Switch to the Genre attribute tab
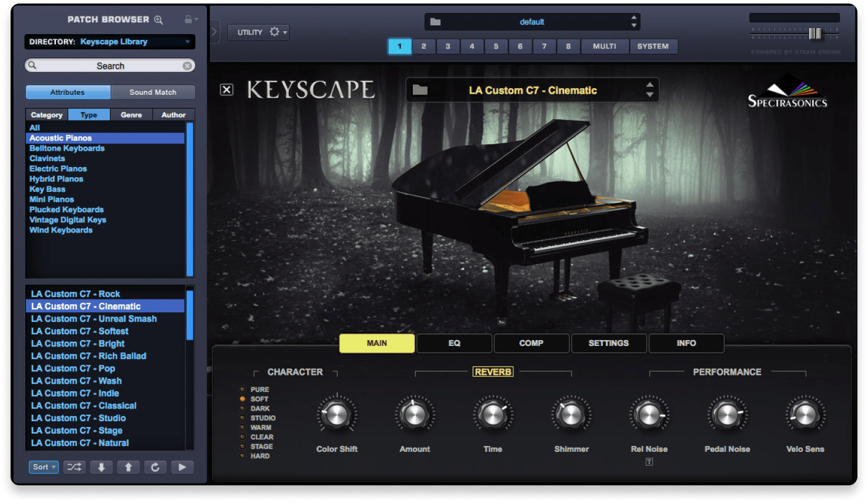868x503 pixels. (131, 114)
